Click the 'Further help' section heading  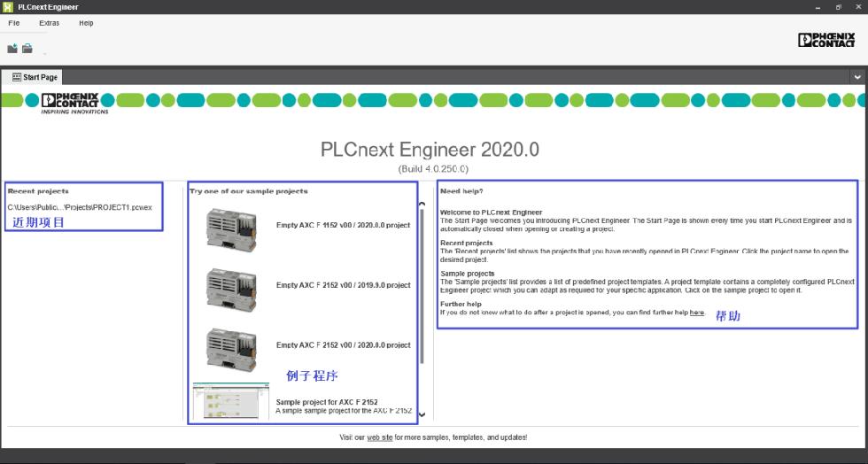tap(461, 305)
